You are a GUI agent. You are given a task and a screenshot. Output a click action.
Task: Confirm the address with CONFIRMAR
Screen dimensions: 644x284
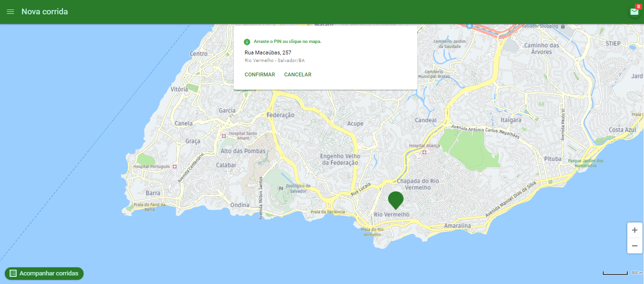[260, 74]
